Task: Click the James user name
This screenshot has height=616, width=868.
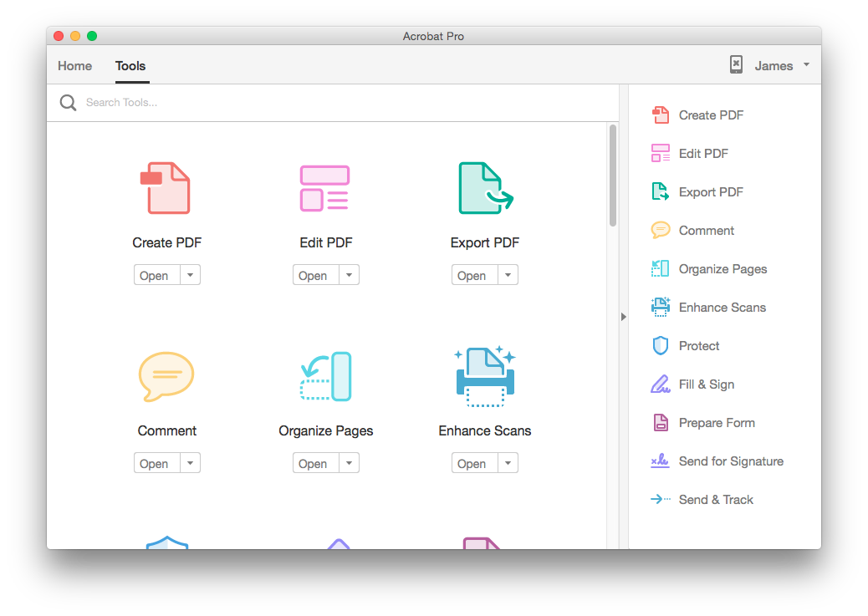Action: click(774, 66)
